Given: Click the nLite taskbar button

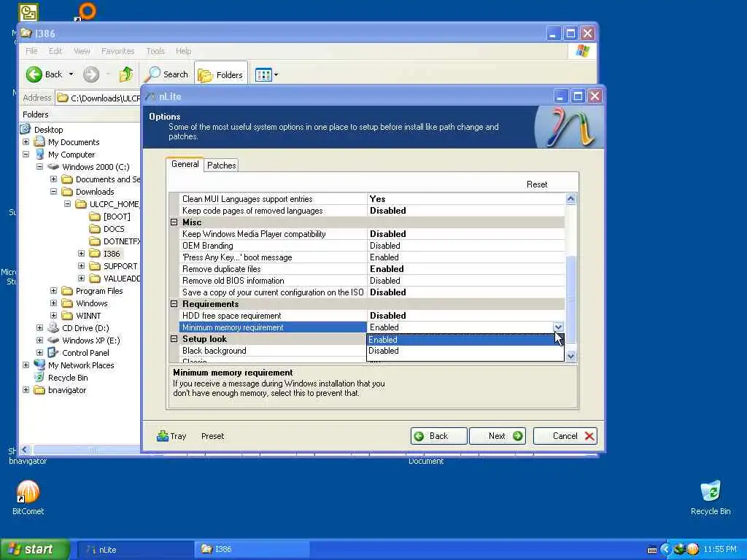Looking at the screenshot, I should tap(135, 550).
